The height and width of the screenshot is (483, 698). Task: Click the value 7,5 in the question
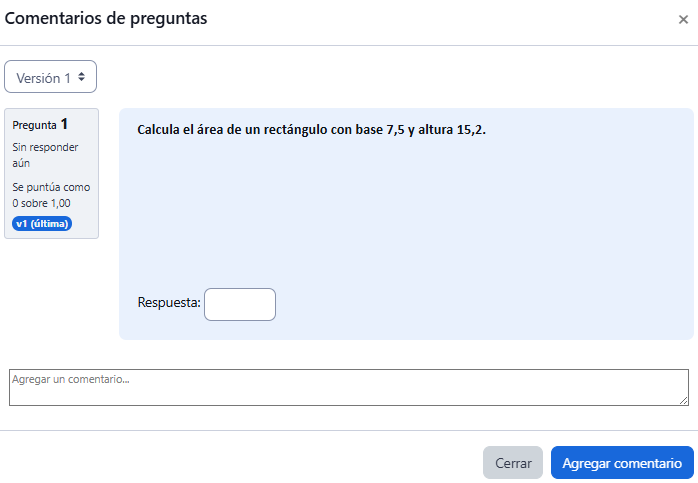[397, 130]
